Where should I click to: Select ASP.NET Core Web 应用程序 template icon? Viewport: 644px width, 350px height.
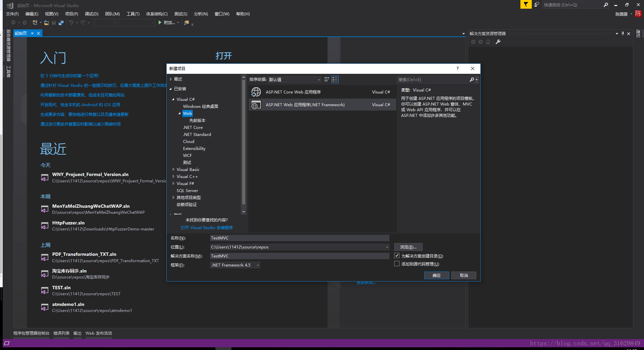point(256,92)
